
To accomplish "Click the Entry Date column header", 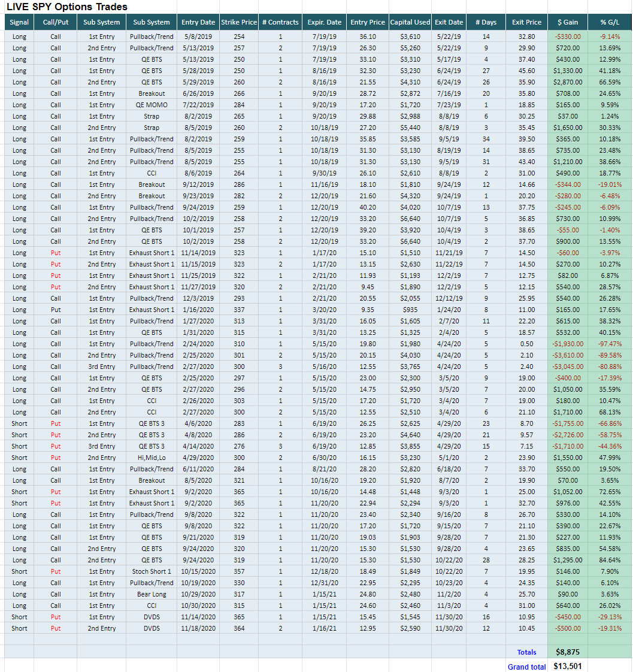I will point(198,22).
